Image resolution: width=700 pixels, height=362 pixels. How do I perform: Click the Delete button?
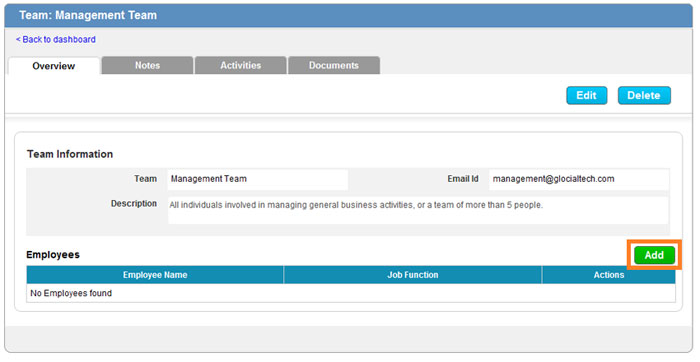click(644, 96)
